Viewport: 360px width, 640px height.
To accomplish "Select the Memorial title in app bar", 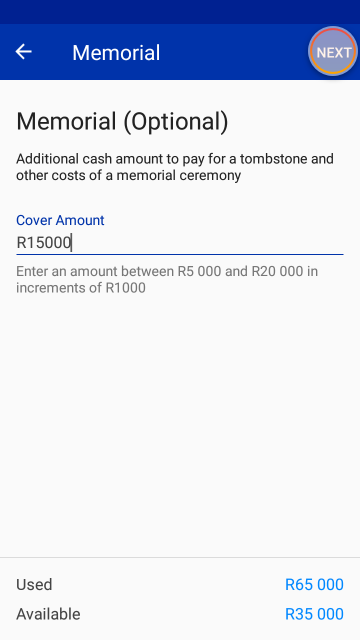I will tap(116, 53).
